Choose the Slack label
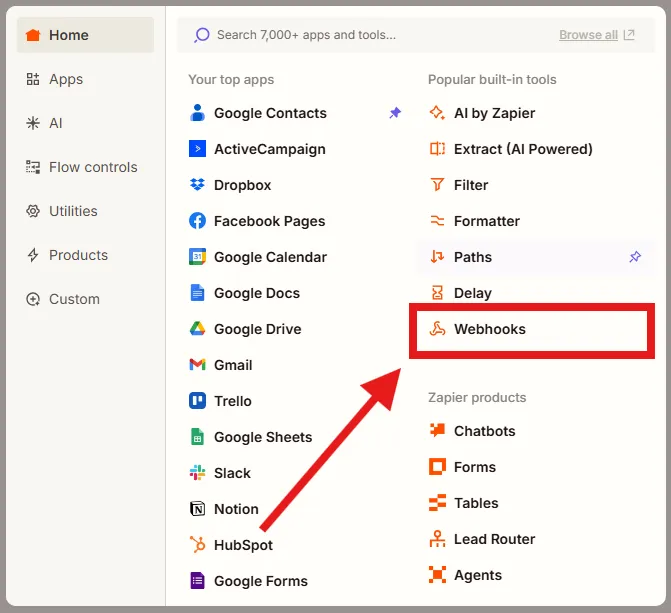 [232, 473]
